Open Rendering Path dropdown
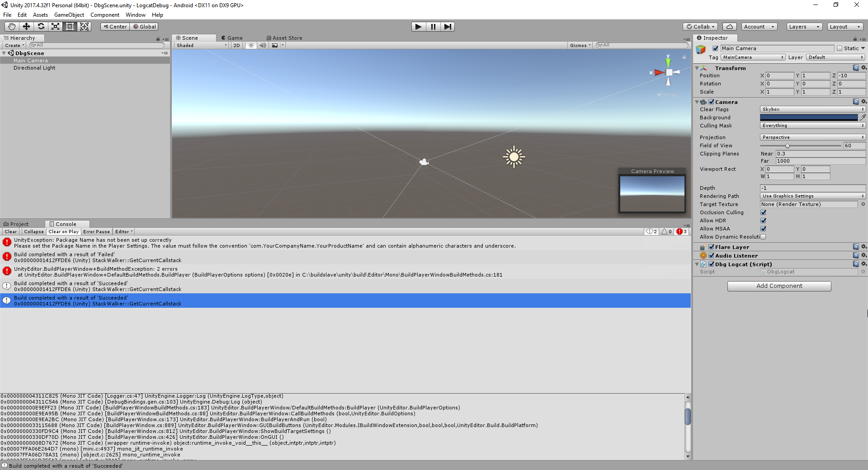Screen dimensions: 868x470 point(813,196)
